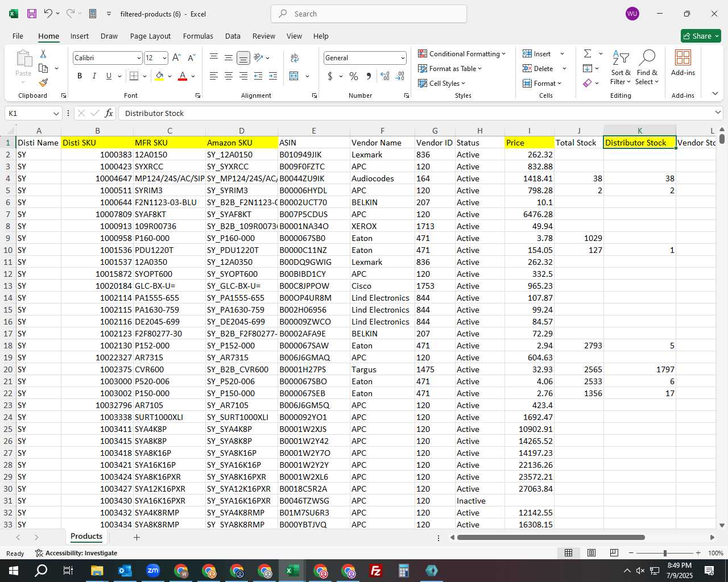Expand Format as Table menu
Image resolution: width=728 pixels, height=582 pixels.
450,68
